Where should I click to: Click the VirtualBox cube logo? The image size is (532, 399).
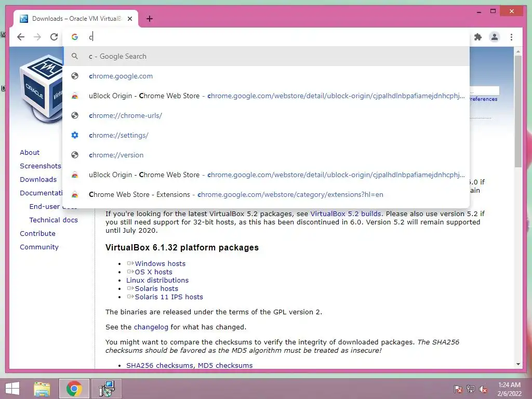(41, 90)
